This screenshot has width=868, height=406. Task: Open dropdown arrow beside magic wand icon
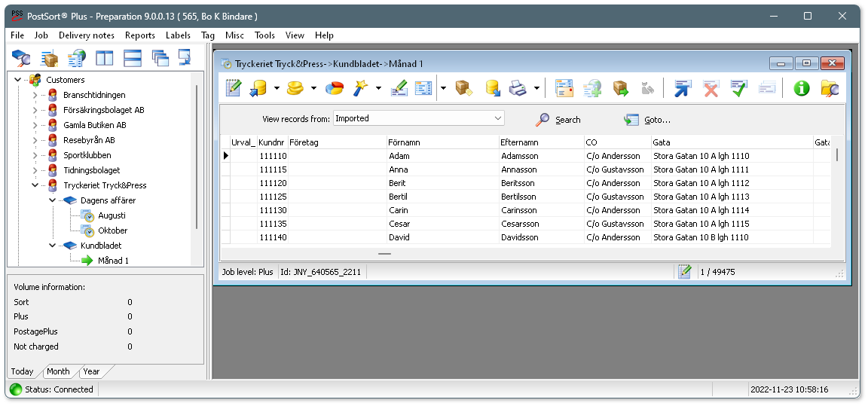point(379,88)
